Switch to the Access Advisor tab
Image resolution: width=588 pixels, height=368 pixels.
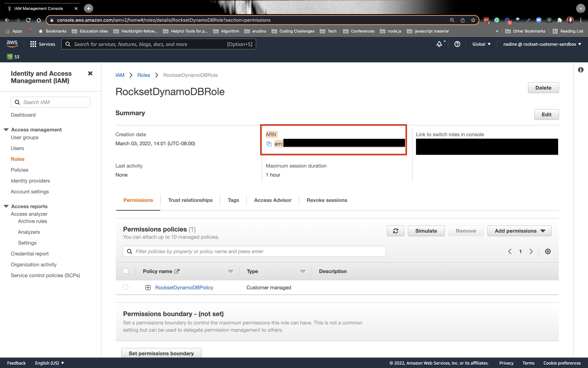(x=273, y=200)
